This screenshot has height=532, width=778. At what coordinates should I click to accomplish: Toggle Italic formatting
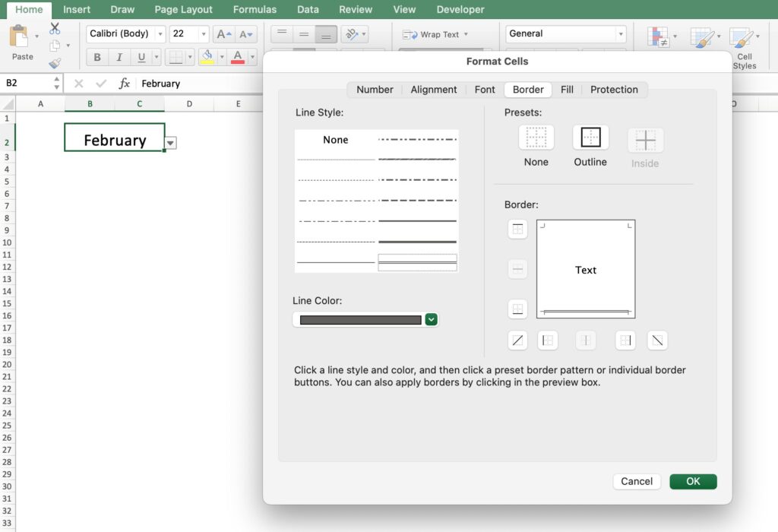click(x=119, y=57)
